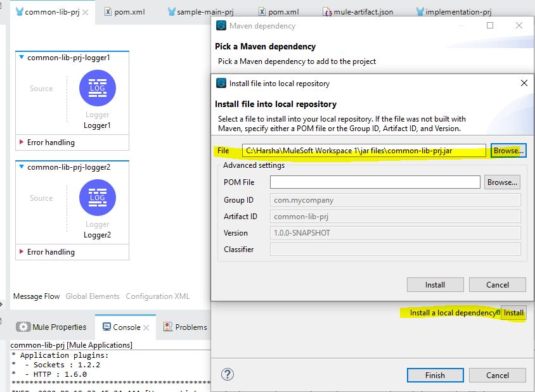Click the Version field
The width and height of the screenshot is (535, 392).
(x=396, y=233)
